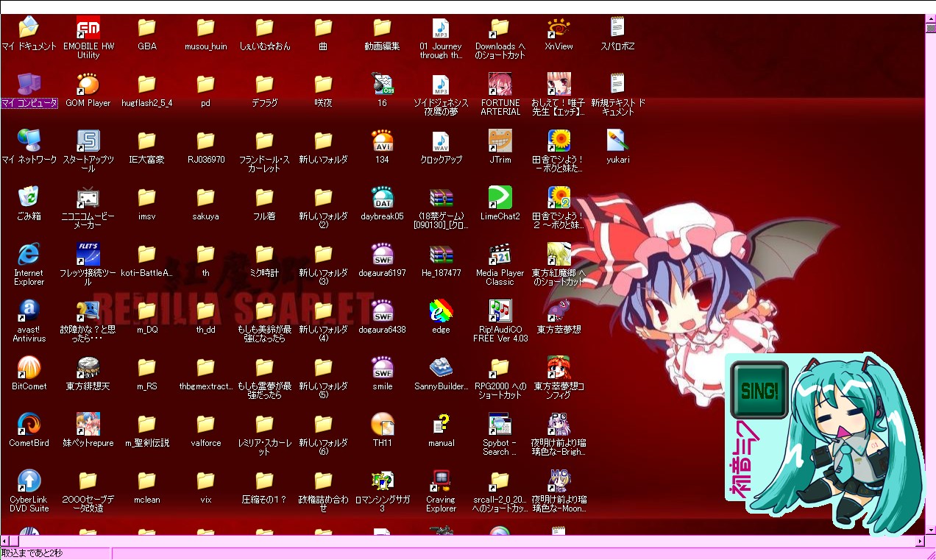Open the EMOBILE HW Utility icon
The height and width of the screenshot is (560, 936).
(88, 29)
